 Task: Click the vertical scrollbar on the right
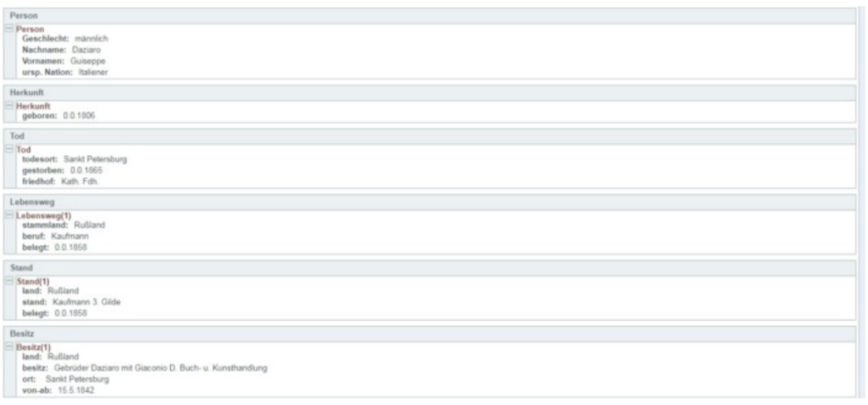coord(861,201)
